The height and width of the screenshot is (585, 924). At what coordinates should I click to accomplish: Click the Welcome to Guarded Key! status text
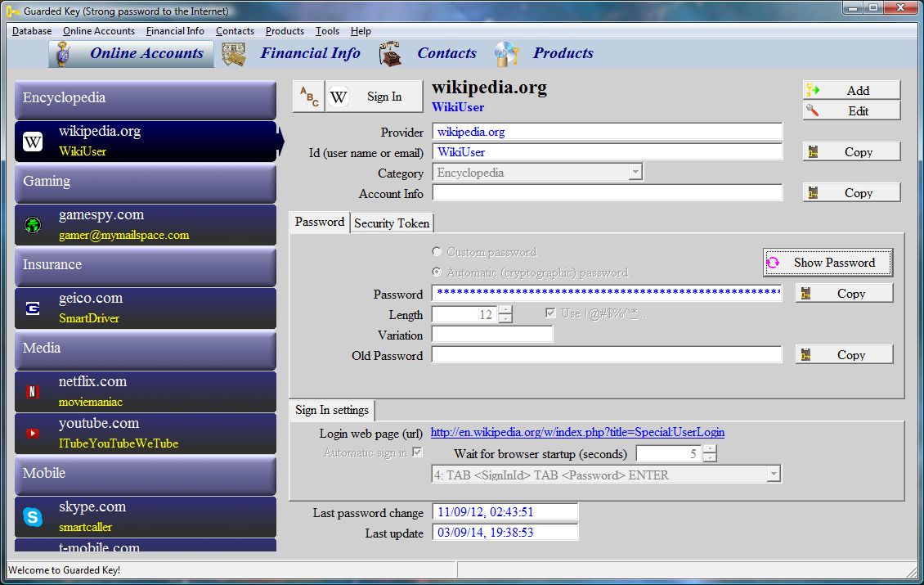[65, 570]
